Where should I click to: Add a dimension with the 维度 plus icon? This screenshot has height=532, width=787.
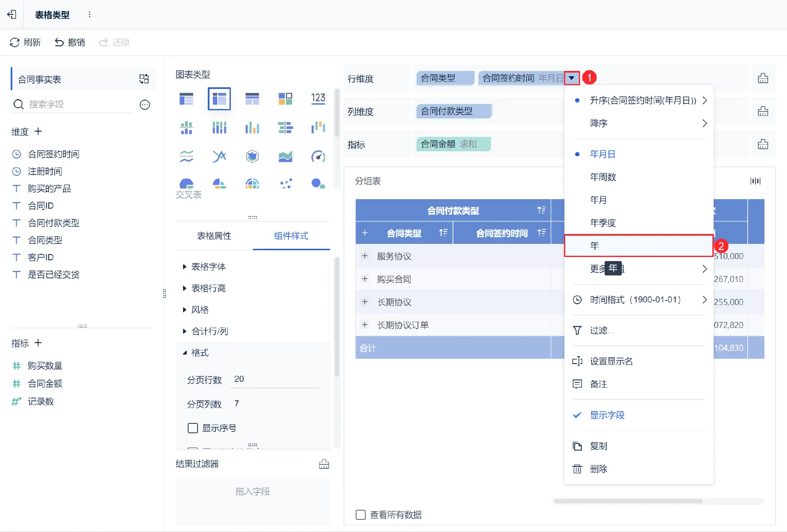[38, 131]
